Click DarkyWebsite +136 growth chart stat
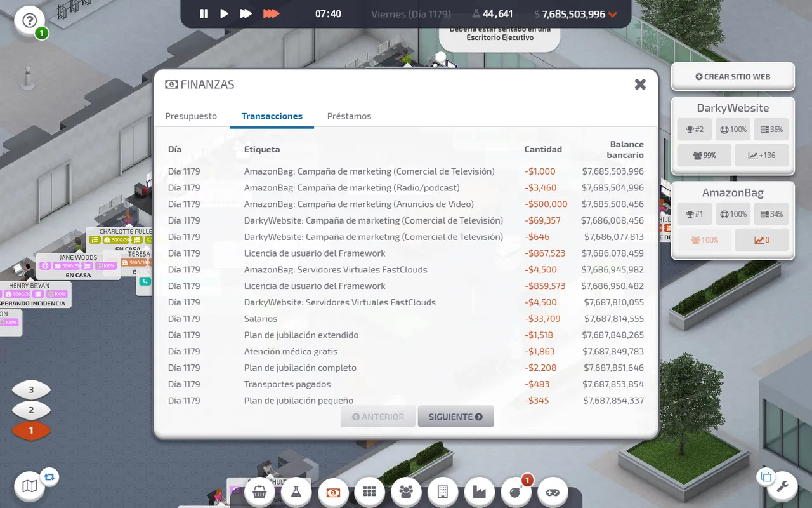The height and width of the screenshot is (508, 812). [x=762, y=156]
